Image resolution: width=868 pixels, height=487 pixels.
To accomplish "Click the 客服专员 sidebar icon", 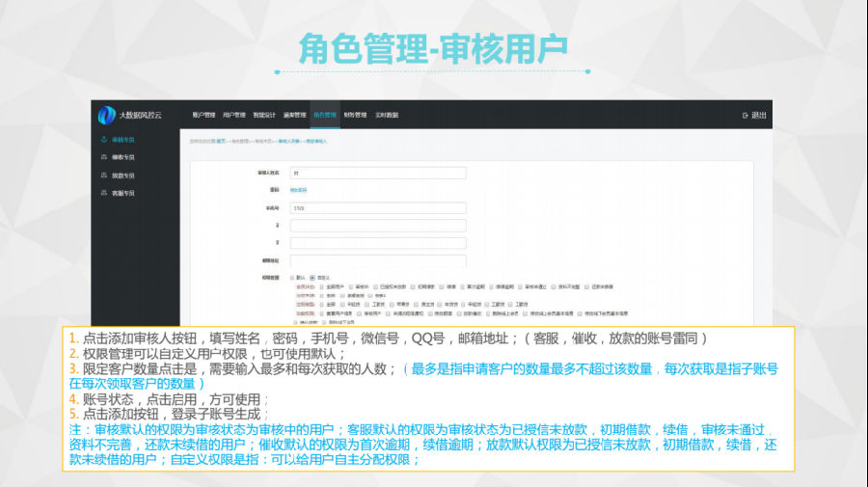I will (x=103, y=193).
